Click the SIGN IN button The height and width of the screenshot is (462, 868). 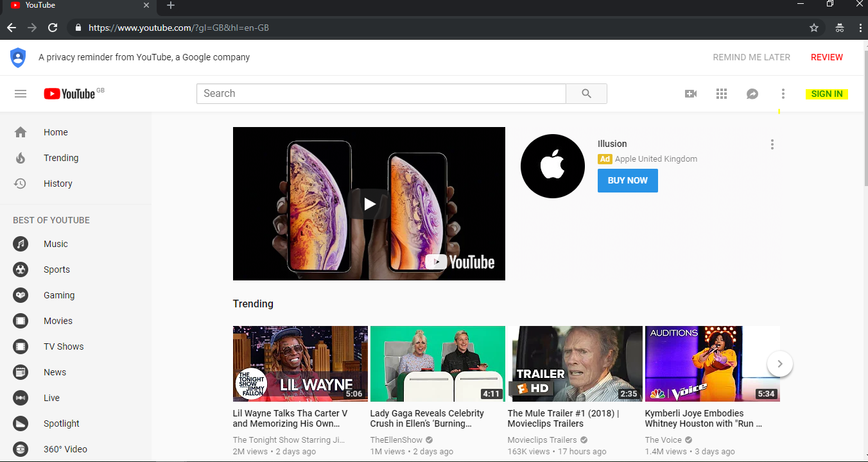tap(827, 94)
